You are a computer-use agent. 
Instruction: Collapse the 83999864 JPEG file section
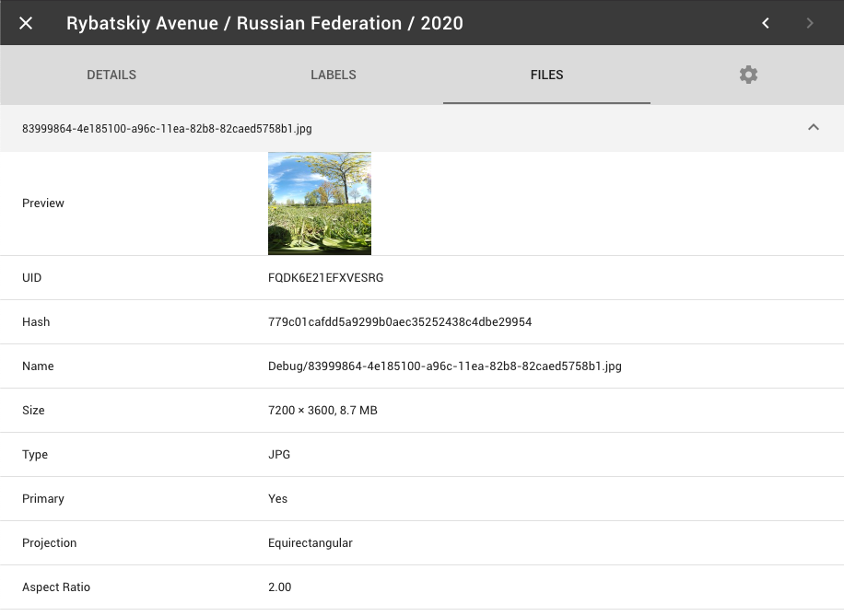[814, 128]
